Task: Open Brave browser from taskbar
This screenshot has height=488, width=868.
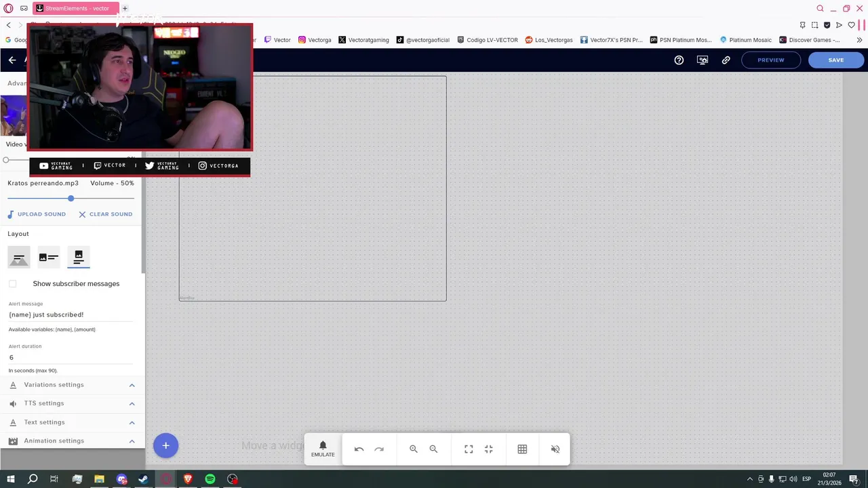Action: (188, 479)
